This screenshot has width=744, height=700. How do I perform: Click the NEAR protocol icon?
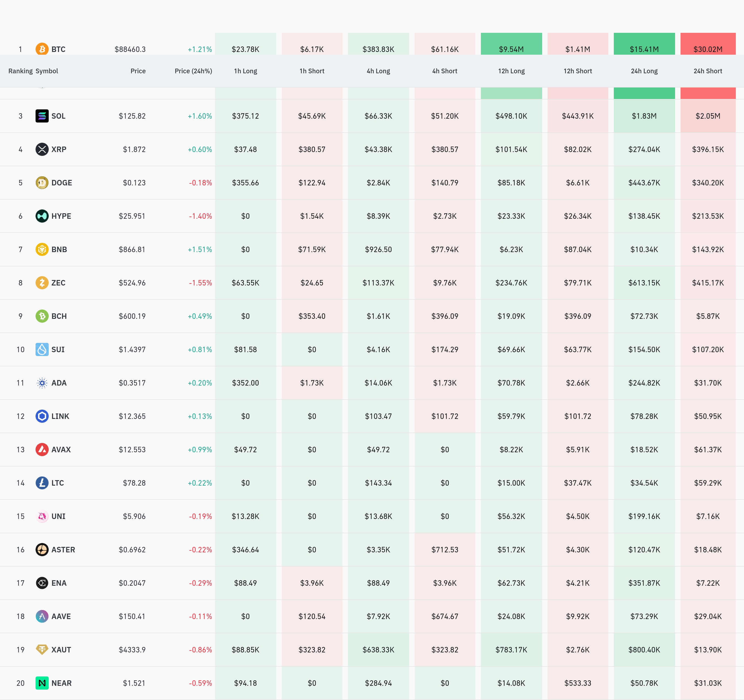(x=42, y=683)
